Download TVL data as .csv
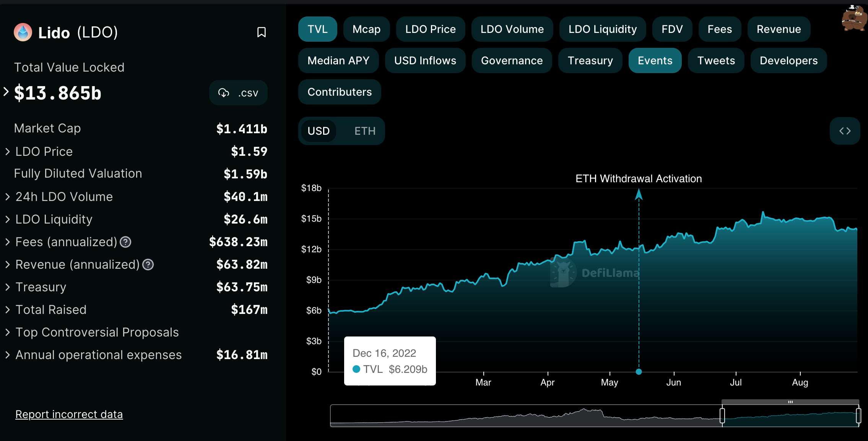This screenshot has height=441, width=868. (x=238, y=93)
